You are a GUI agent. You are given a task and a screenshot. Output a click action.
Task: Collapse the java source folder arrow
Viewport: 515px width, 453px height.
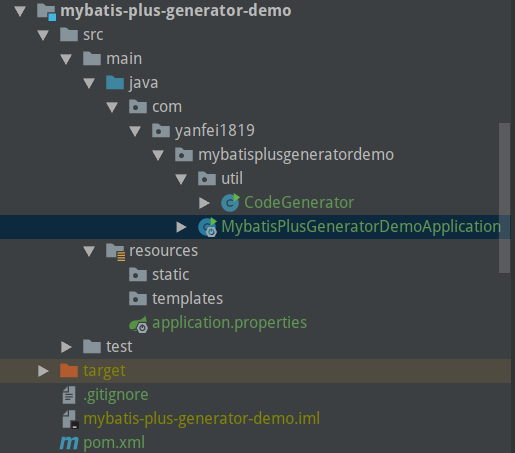(x=89, y=83)
